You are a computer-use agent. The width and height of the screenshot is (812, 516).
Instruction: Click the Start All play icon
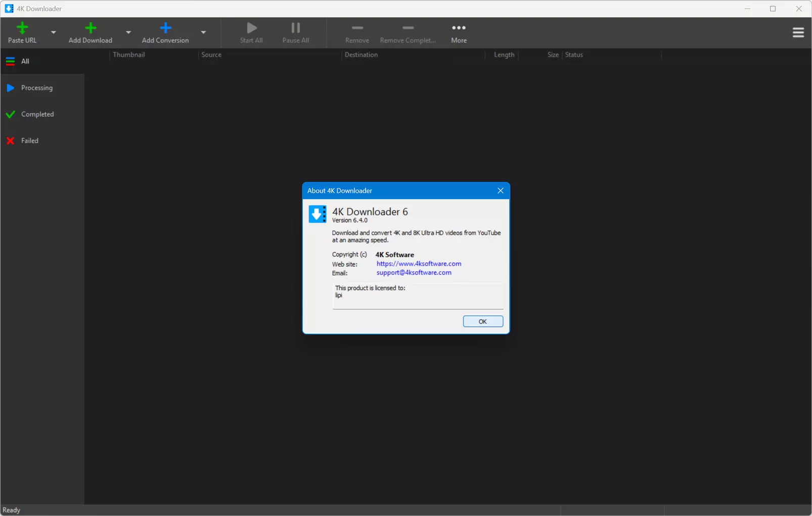251,28
